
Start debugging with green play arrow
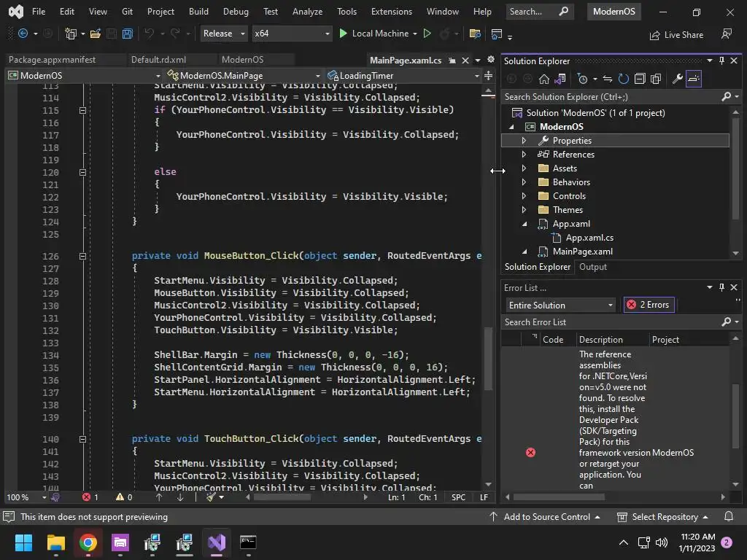pyautogui.click(x=343, y=34)
